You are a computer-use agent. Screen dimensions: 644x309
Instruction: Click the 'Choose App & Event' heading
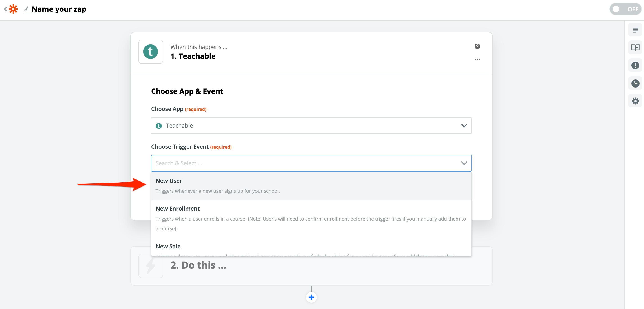point(187,91)
